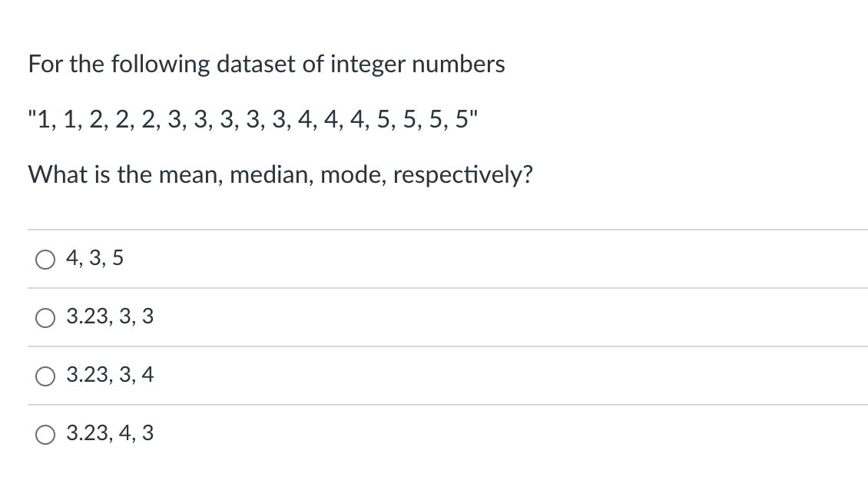868x487 pixels.
Task: Click the question text about mean, median, mode
Action: 280,175
